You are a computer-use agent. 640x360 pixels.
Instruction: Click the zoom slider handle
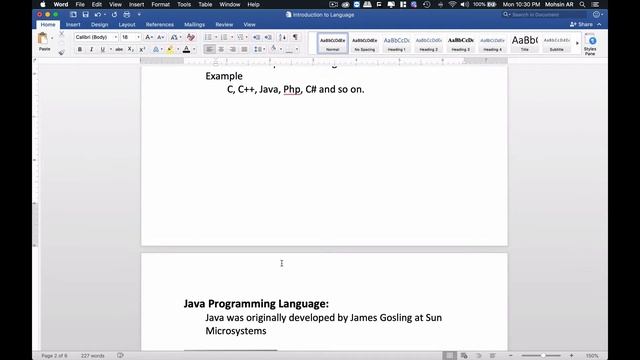pyautogui.click(x=543, y=356)
